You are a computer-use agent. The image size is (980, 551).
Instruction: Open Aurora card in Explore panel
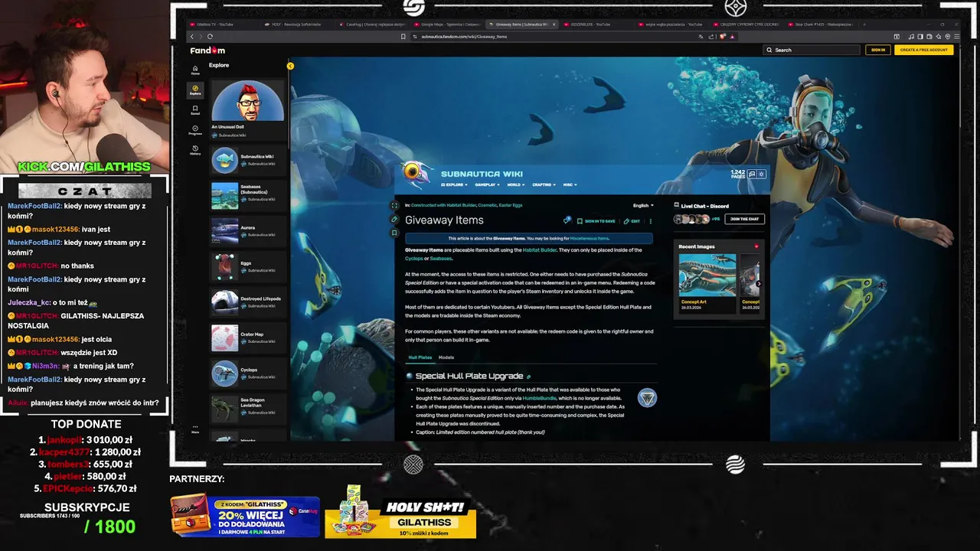pyautogui.click(x=247, y=230)
